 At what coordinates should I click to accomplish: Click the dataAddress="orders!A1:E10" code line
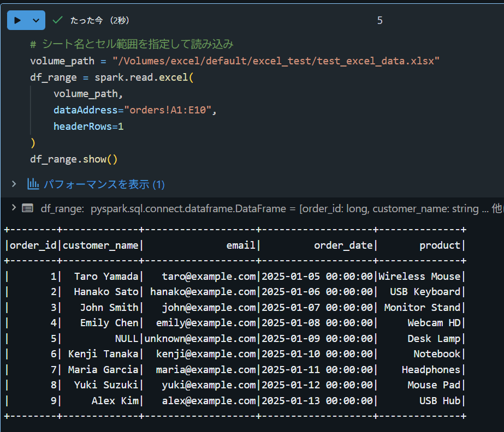pos(135,110)
